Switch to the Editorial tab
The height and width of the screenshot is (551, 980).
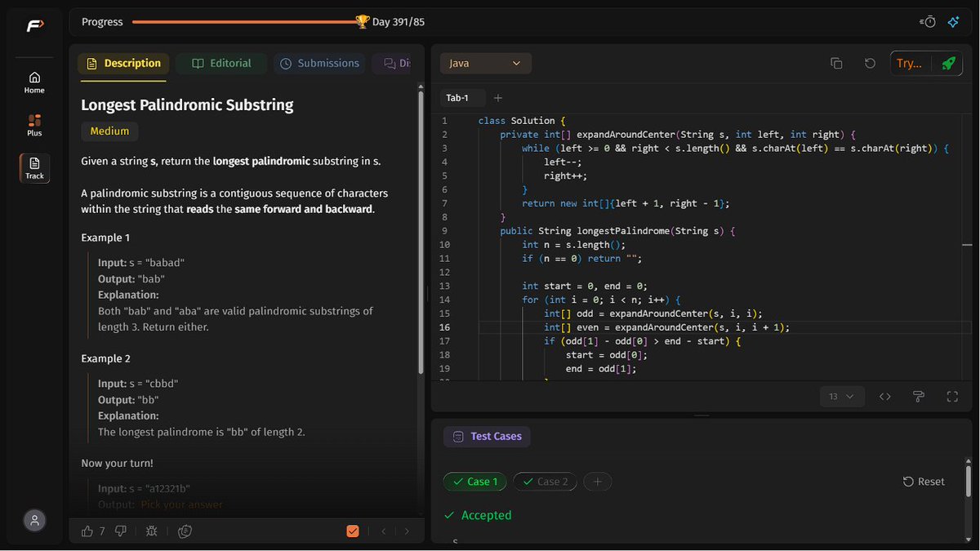tap(222, 63)
